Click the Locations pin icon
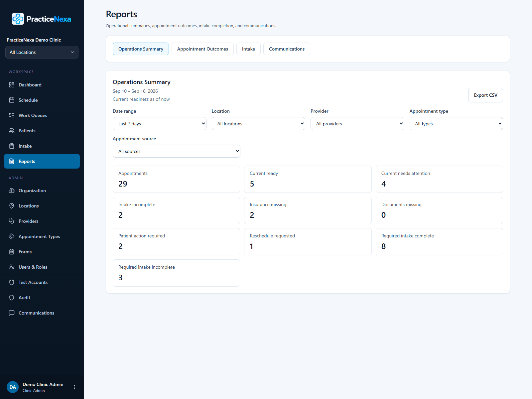532x399 pixels. coord(12,206)
